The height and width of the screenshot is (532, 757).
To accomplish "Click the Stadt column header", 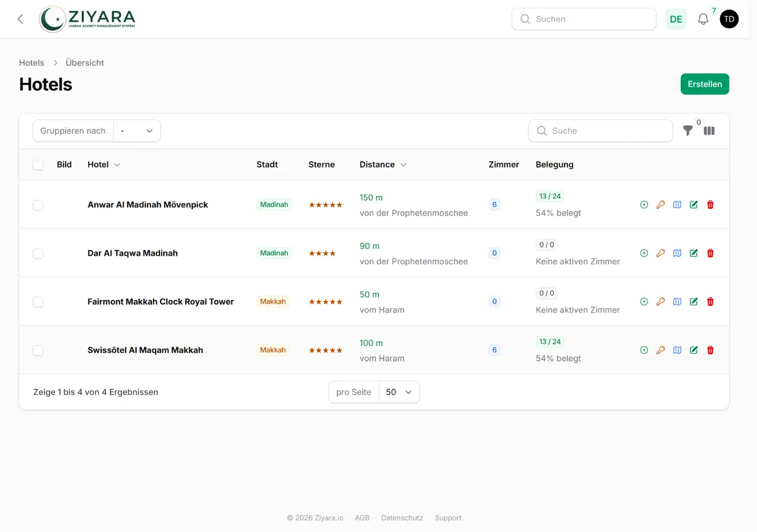I will (x=267, y=164).
